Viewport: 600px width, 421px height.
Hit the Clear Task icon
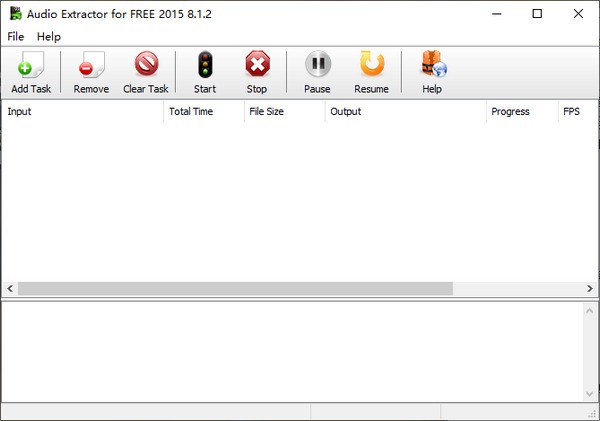coord(146,66)
